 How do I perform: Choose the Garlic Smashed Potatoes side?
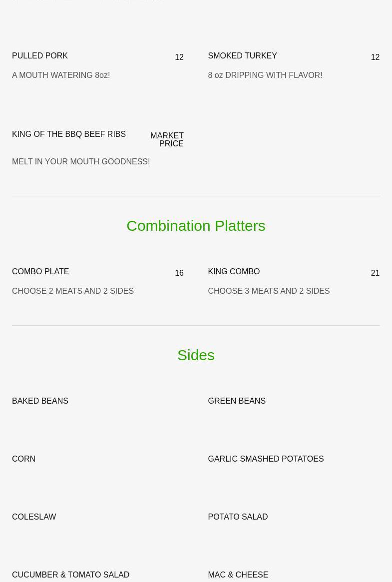(x=266, y=459)
